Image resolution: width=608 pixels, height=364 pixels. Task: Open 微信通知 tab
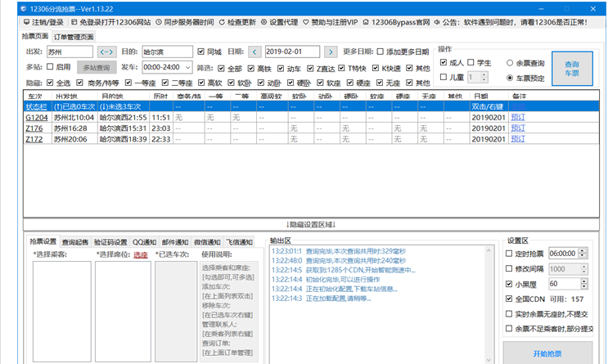coord(207,242)
